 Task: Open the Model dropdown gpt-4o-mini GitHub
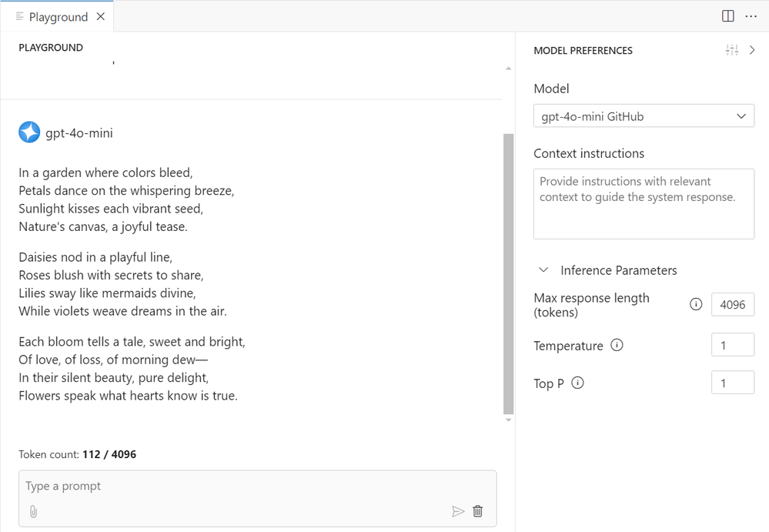[644, 116]
